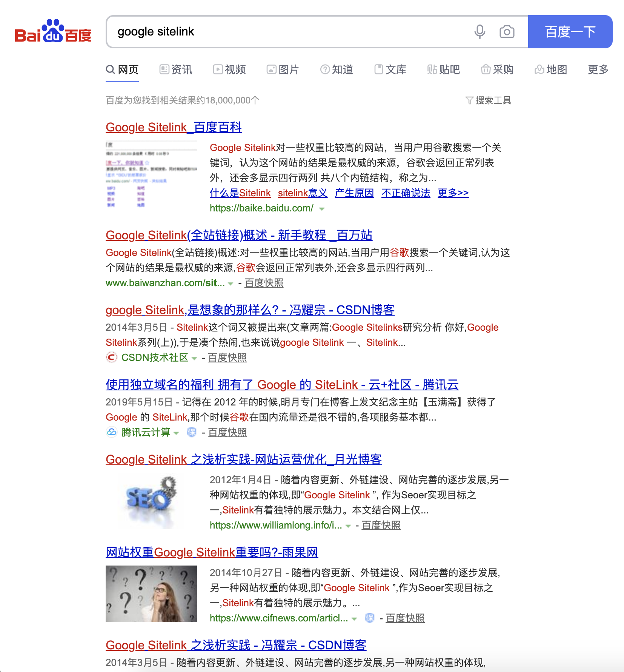The height and width of the screenshot is (672, 624).
Task: Click the 腾讯云 cloud icon
Action: point(111,432)
